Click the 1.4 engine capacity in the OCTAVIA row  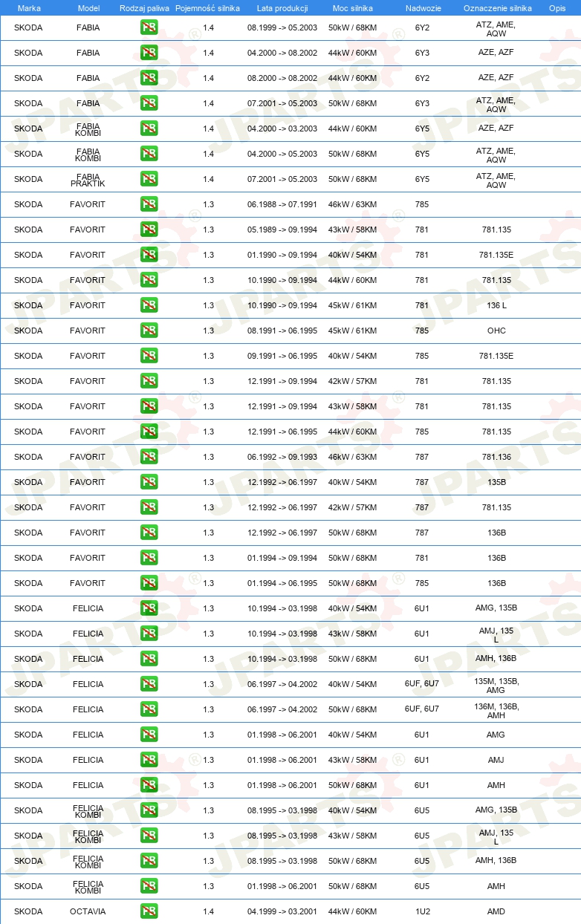coord(208,911)
